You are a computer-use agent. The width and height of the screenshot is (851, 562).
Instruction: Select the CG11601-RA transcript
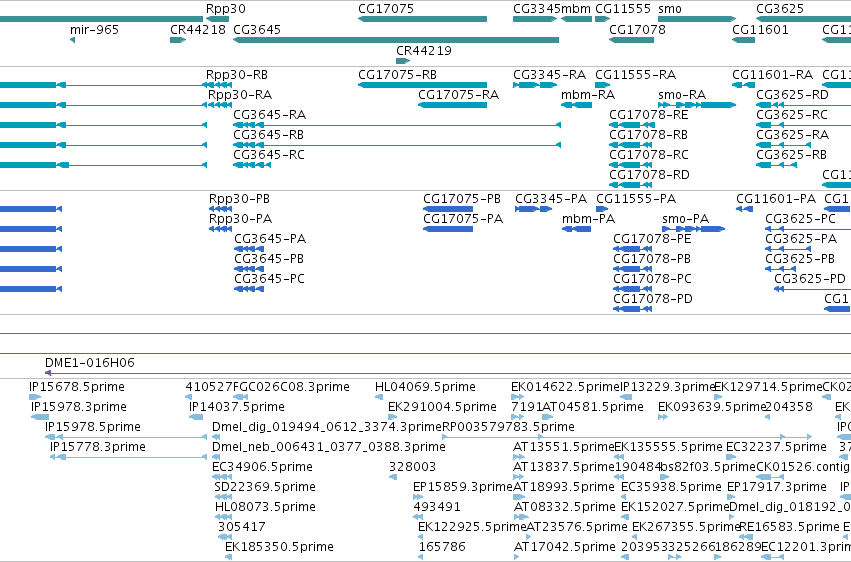[743, 85]
